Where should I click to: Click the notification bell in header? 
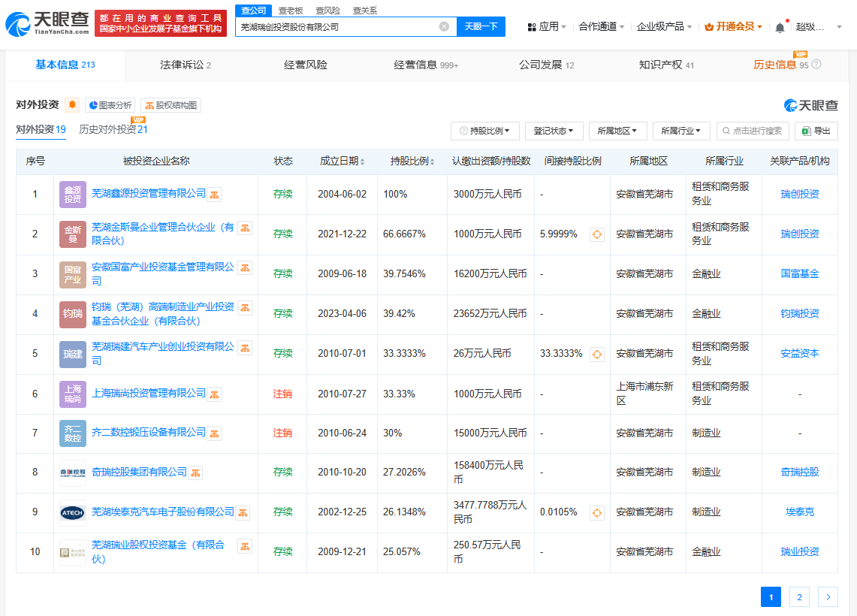click(780, 27)
